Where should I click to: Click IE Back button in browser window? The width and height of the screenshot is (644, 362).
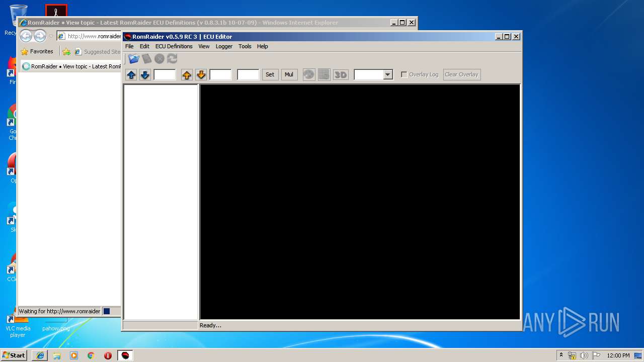[x=26, y=36]
